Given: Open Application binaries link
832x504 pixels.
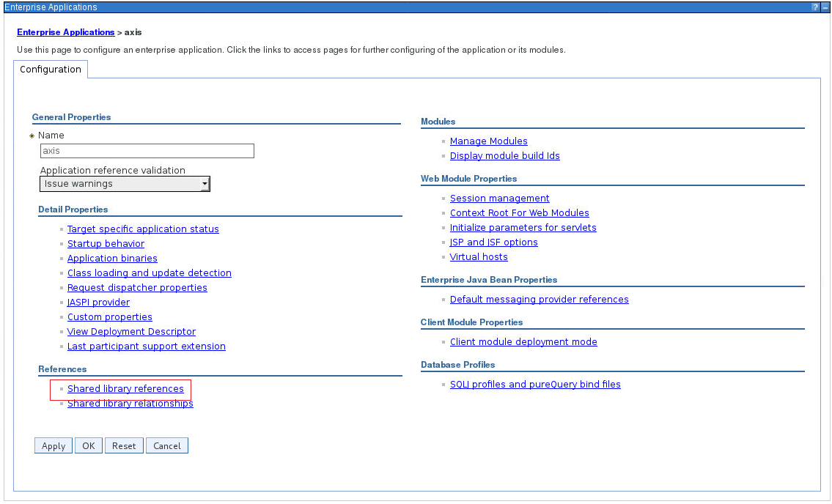Looking at the screenshot, I should coord(112,259).
